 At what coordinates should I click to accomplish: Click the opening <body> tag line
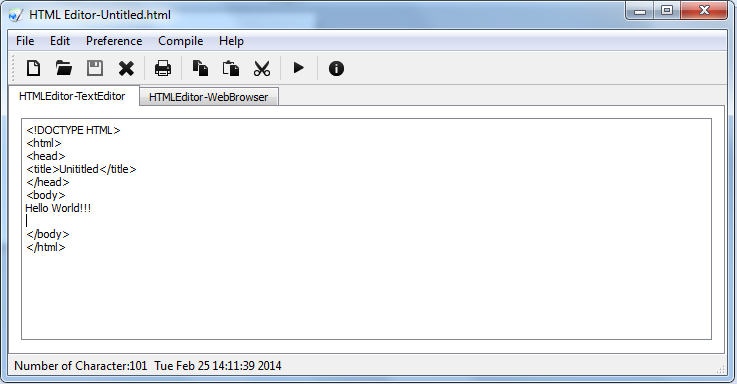(x=46, y=195)
